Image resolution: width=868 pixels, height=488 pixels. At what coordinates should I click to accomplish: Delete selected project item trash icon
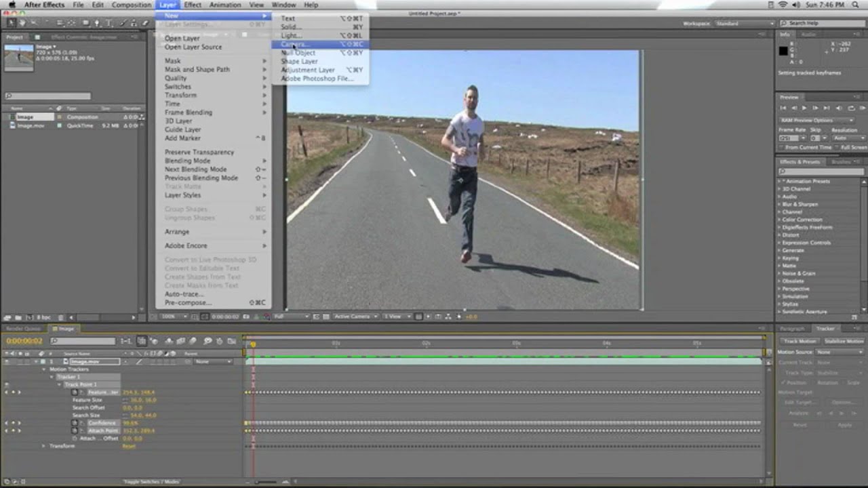click(60, 317)
